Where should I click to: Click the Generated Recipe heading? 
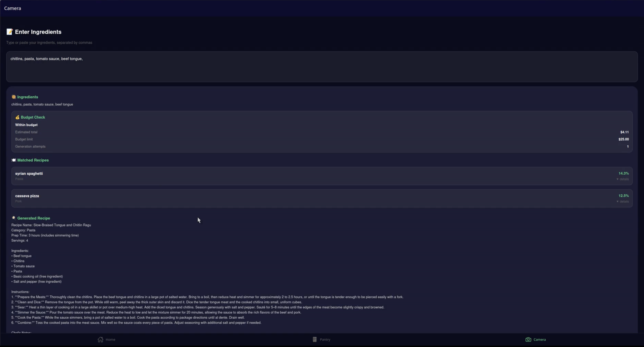click(34, 218)
